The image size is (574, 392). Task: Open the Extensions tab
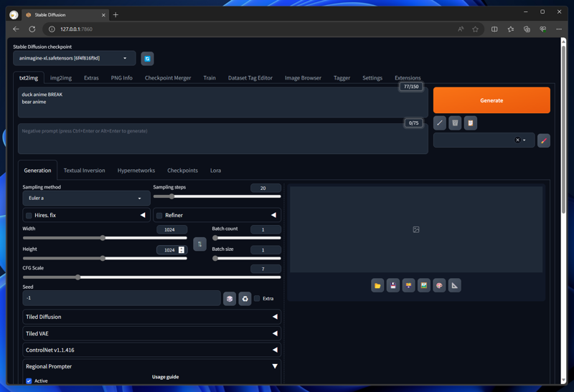[x=408, y=78]
